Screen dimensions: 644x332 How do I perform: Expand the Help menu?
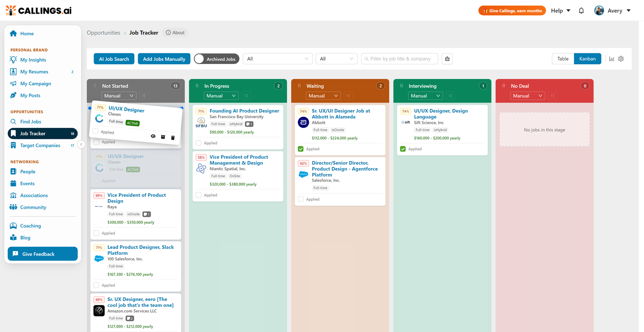click(561, 11)
